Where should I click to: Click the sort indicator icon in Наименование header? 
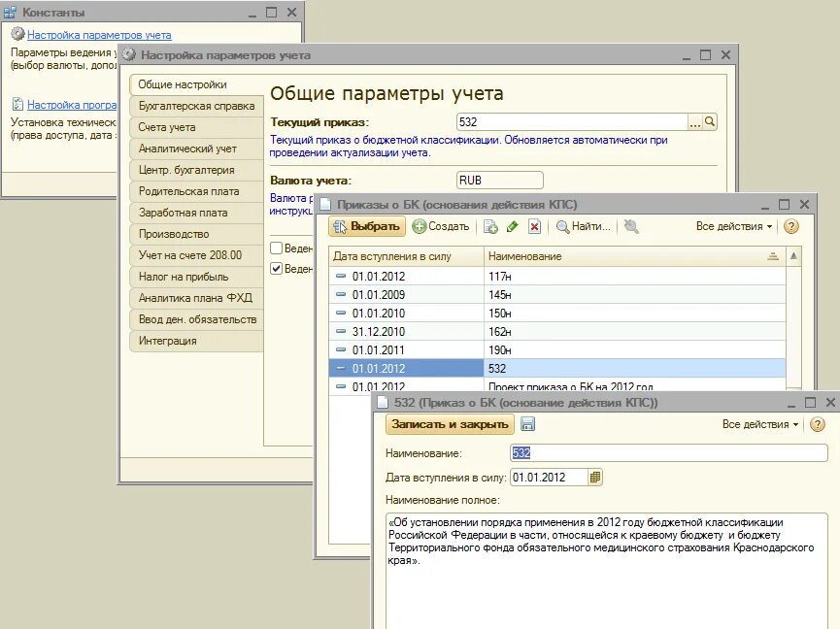tap(772, 256)
